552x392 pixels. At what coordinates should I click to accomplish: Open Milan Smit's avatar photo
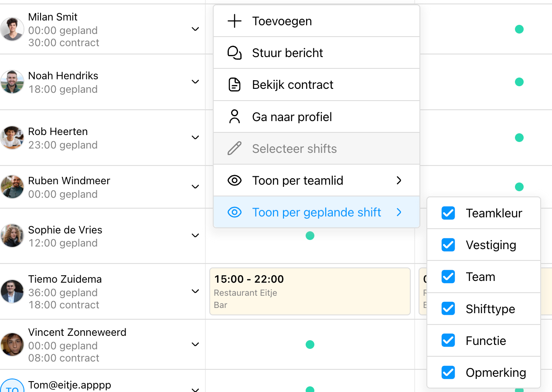click(x=12, y=29)
